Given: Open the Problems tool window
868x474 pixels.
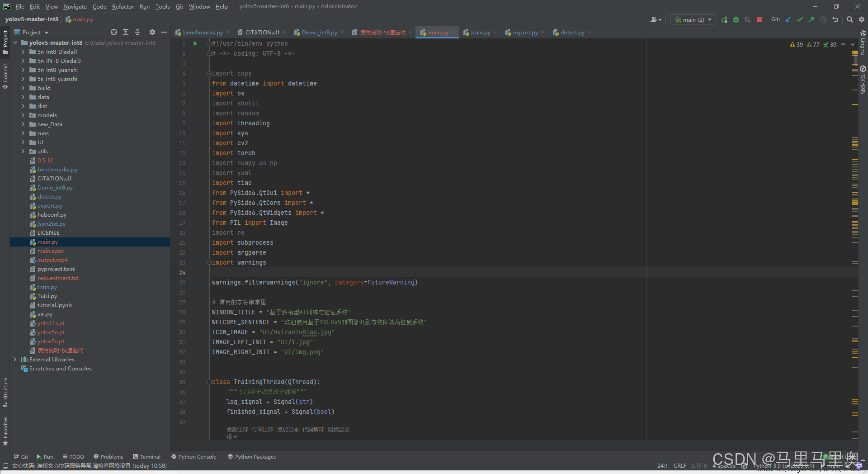Looking at the screenshot, I should point(108,456).
